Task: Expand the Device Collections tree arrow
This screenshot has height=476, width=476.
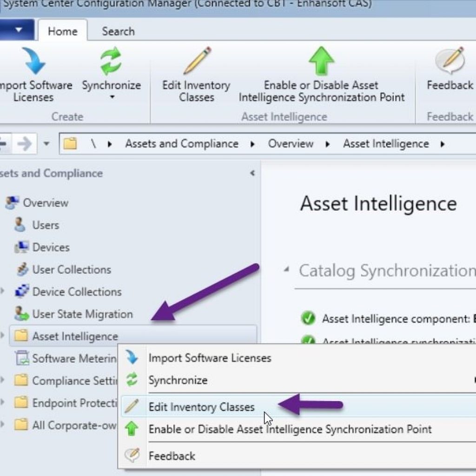Action: (2, 291)
